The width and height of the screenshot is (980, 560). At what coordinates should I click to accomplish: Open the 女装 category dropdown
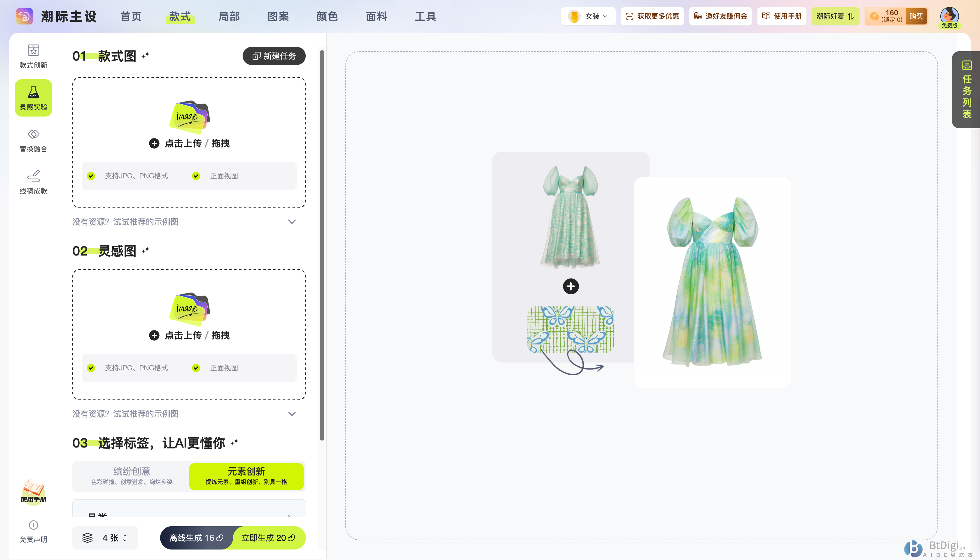click(588, 16)
